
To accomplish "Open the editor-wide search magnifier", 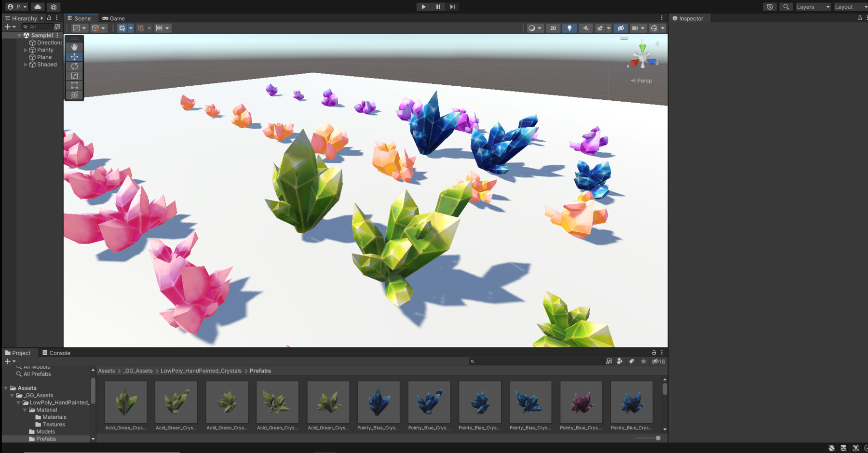I will point(786,7).
